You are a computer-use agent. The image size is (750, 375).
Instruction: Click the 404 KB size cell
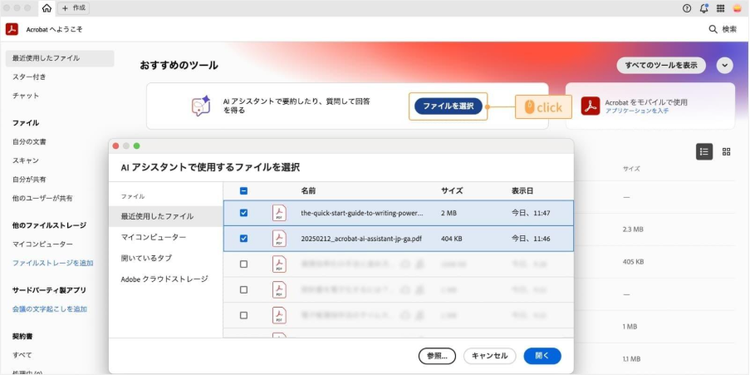tap(452, 238)
